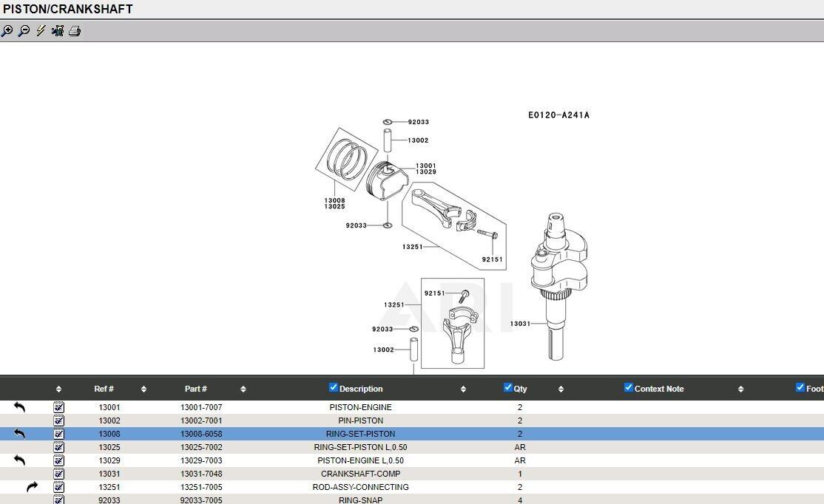Click the forward arrow icon on row 13251
This screenshot has height=504, width=824.
point(32,487)
